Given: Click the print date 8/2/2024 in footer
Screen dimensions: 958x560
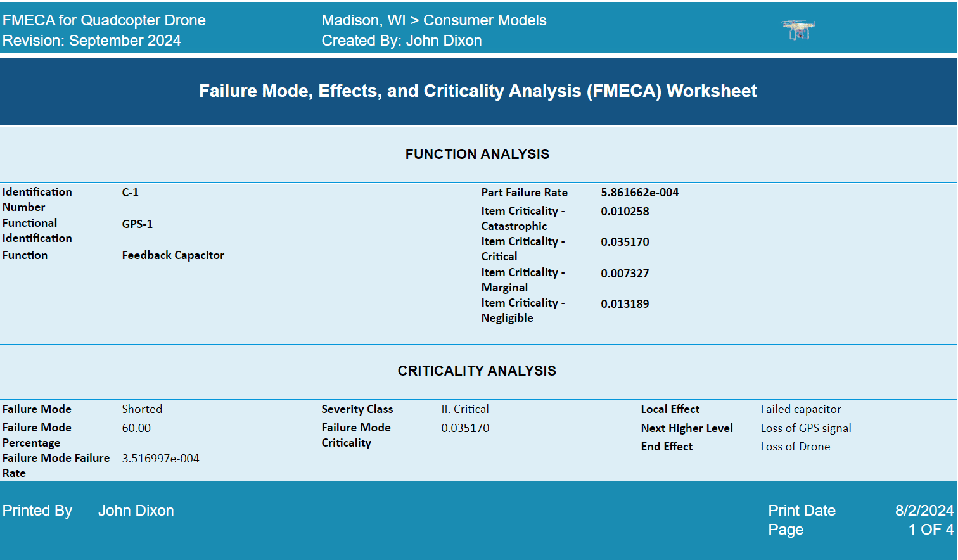Looking at the screenshot, I should click(924, 511).
